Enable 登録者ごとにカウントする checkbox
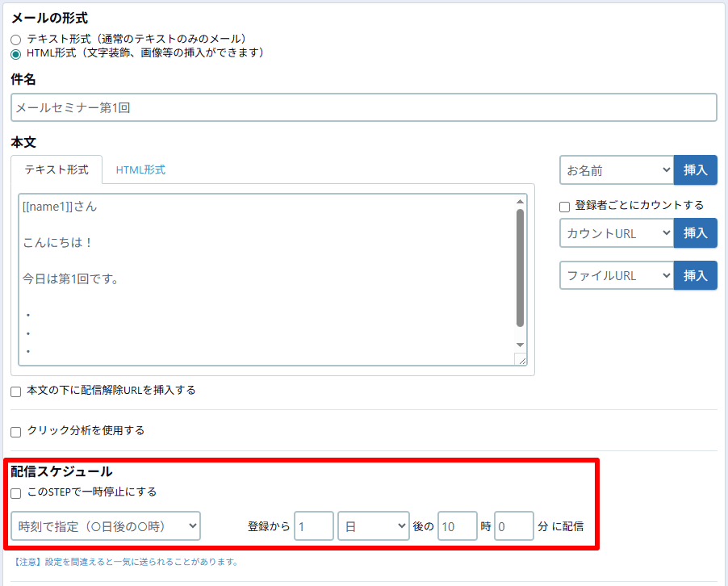728x586 pixels. tap(565, 207)
